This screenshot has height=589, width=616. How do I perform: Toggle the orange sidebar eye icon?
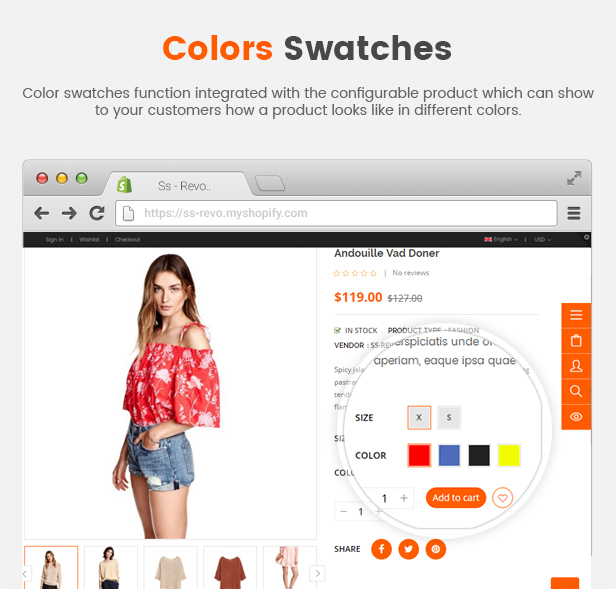click(x=576, y=417)
